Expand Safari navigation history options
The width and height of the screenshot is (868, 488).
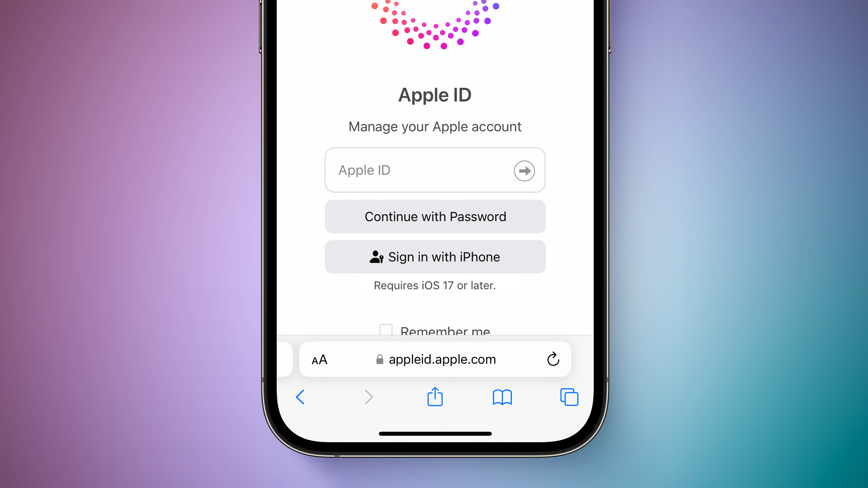[299, 397]
